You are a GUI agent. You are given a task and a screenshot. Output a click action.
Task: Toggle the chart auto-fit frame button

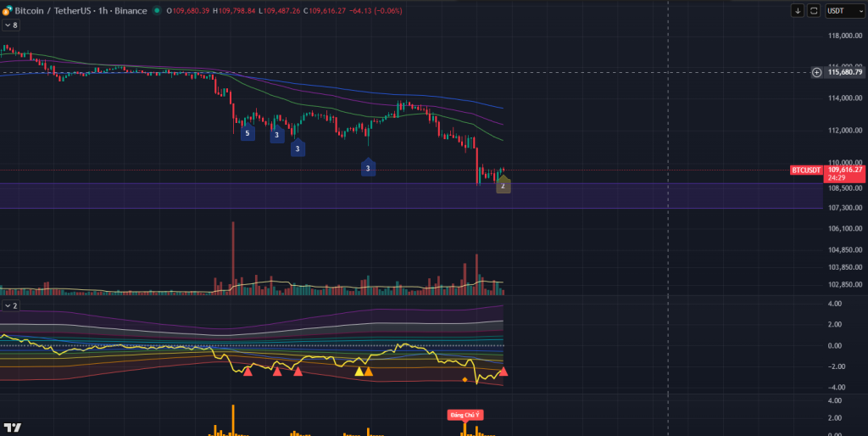814,10
